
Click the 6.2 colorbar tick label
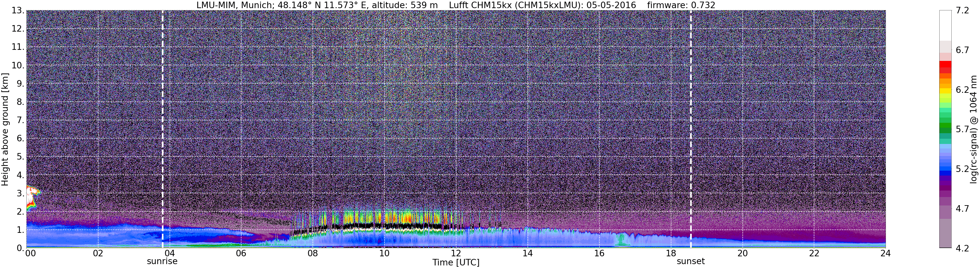point(962,90)
